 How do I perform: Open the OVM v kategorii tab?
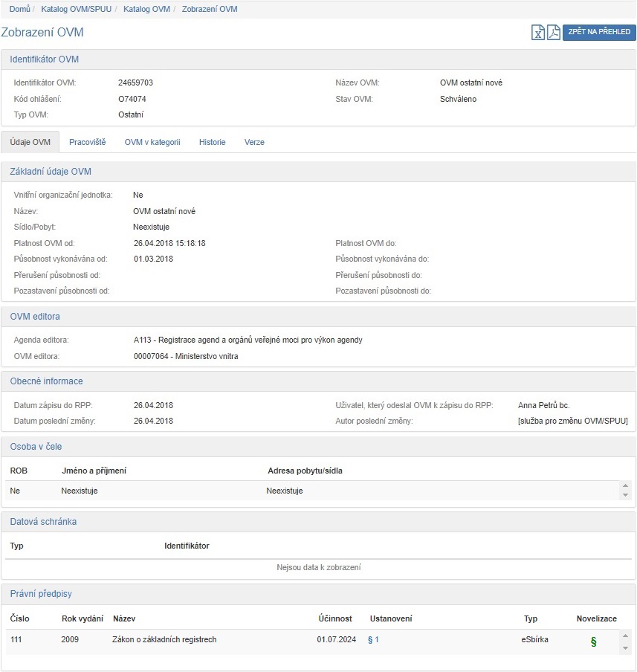(152, 142)
